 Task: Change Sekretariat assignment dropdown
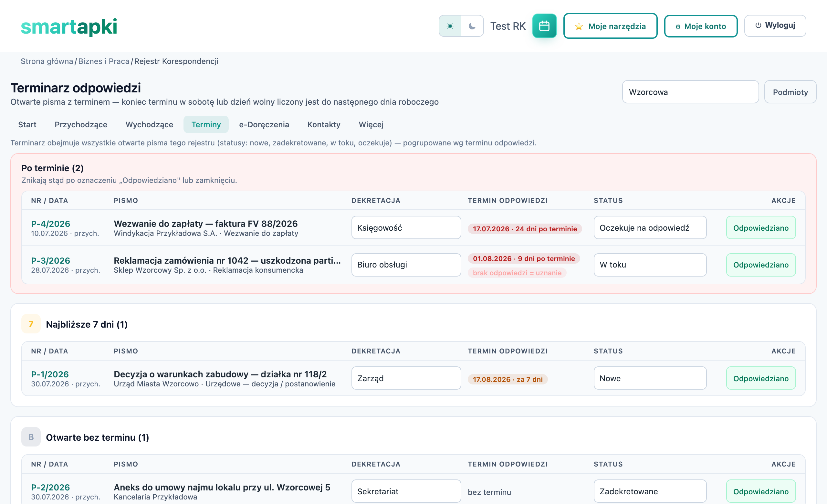pos(406,491)
